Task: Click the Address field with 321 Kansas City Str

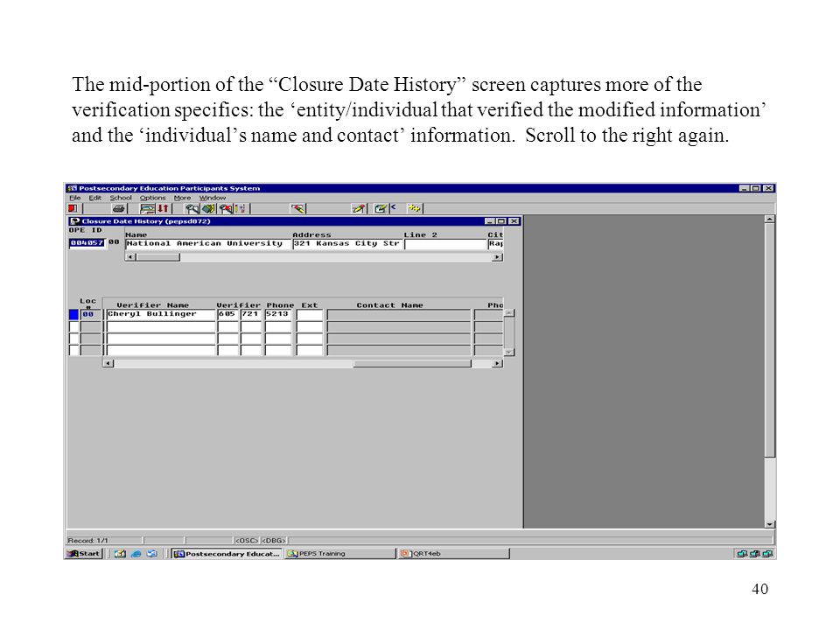Action: point(347,244)
